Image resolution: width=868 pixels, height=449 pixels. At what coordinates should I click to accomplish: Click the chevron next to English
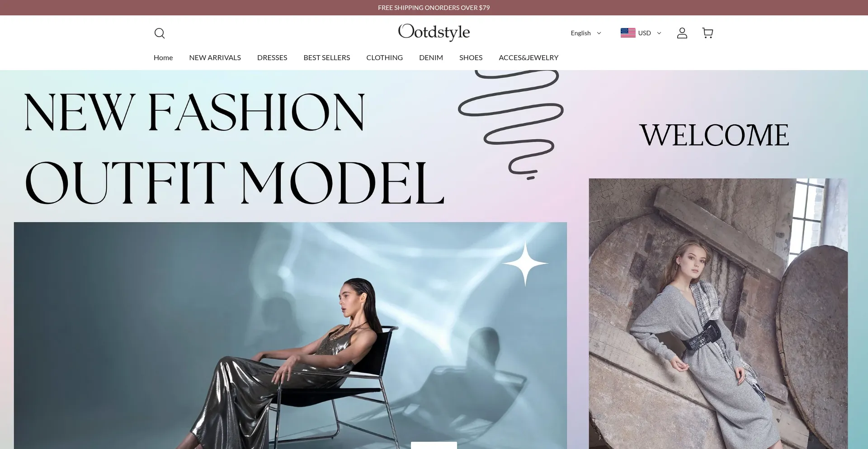click(599, 33)
